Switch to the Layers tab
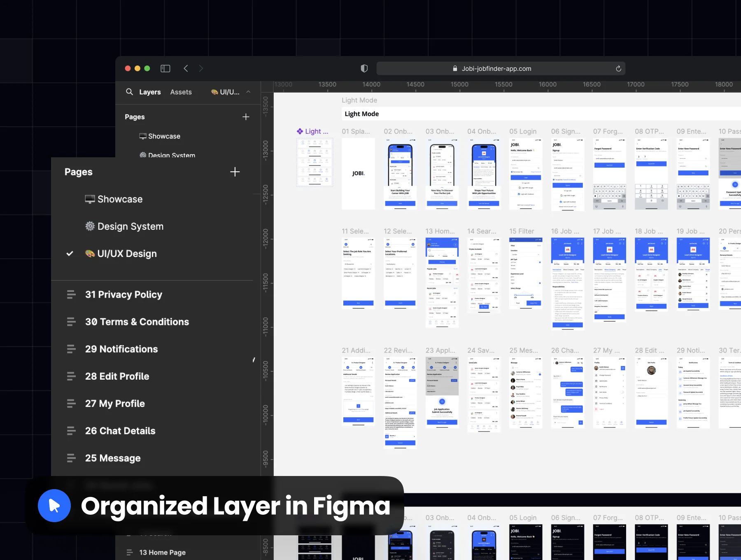This screenshot has height=560, width=741. pyautogui.click(x=150, y=92)
